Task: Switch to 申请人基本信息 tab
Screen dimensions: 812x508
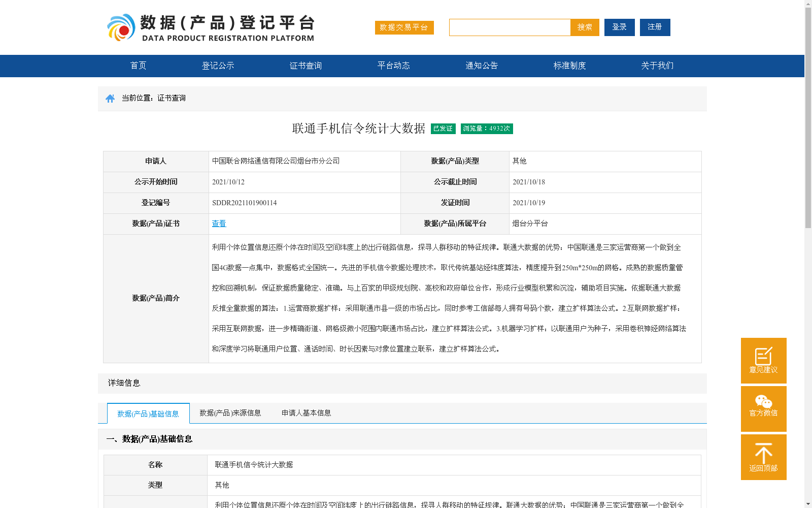Action: click(307, 413)
